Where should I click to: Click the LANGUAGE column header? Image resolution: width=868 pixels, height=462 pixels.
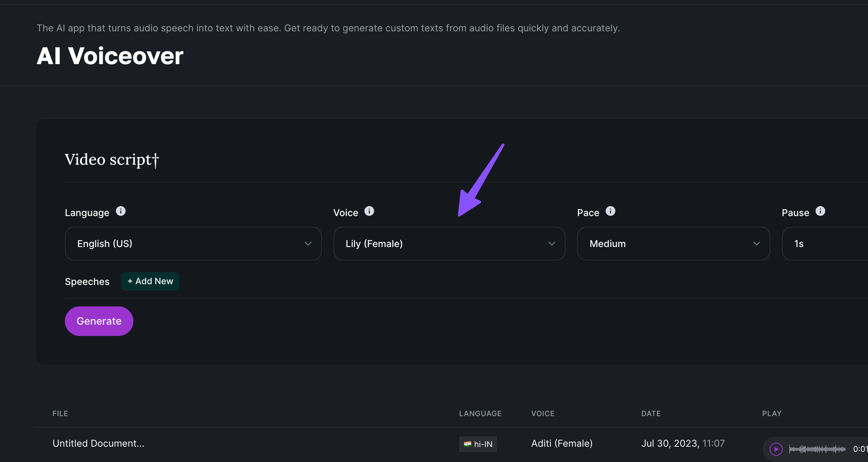480,414
